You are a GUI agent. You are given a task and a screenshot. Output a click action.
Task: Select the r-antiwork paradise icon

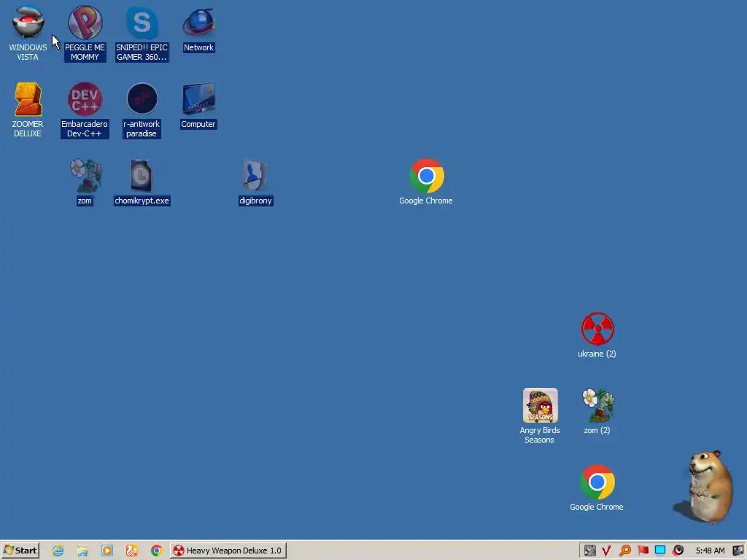pos(142,109)
